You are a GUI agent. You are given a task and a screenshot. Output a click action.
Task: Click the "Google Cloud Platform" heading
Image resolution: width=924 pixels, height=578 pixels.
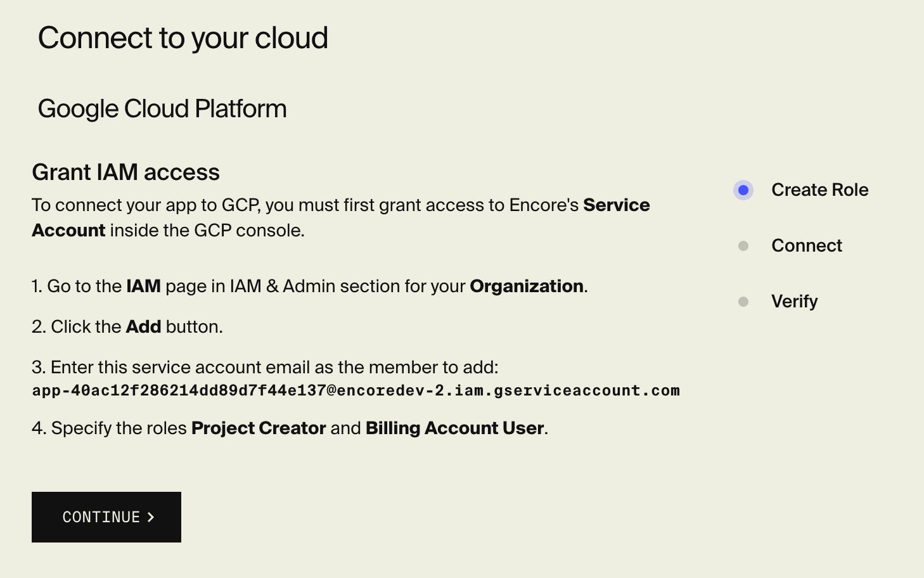162,109
